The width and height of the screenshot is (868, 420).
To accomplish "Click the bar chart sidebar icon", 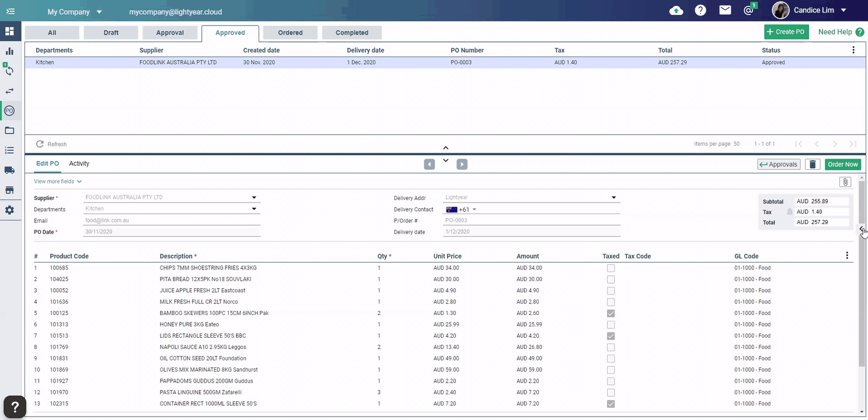I will [x=9, y=51].
